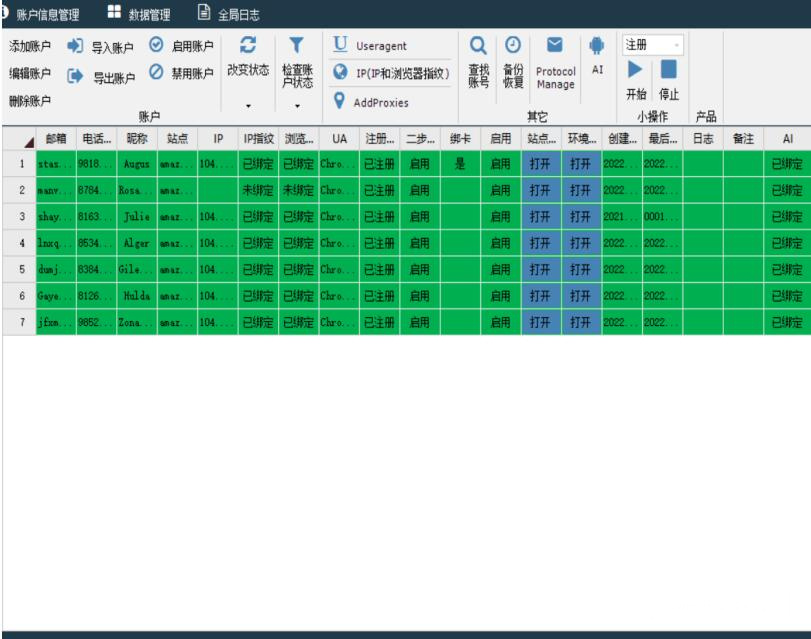Click the IP和浏览器指纹 globe icon

340,72
